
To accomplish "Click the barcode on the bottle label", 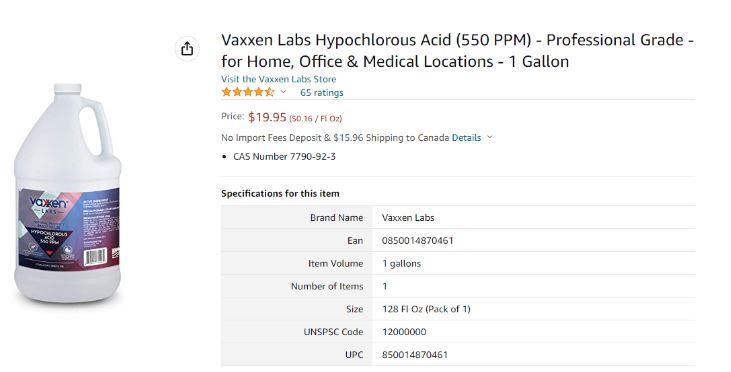I will tap(96, 257).
